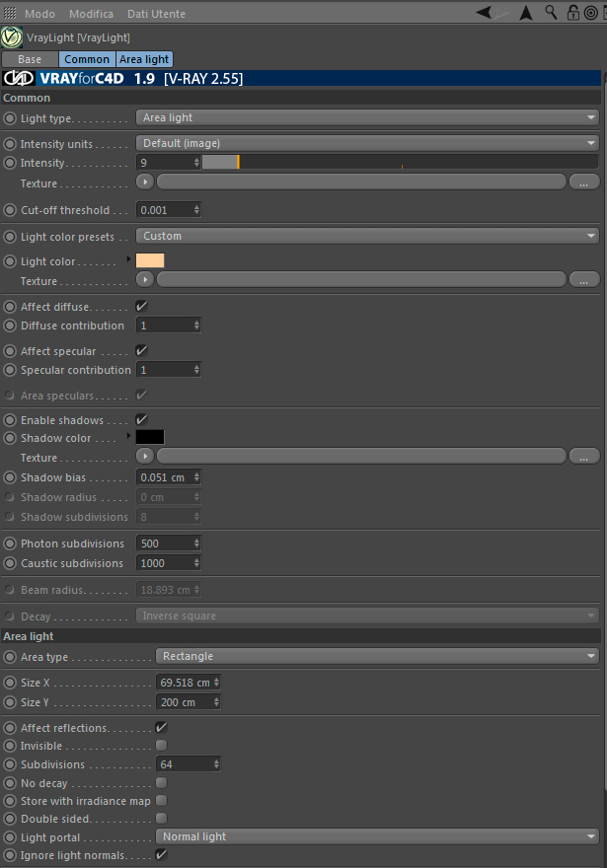This screenshot has width=607, height=868.
Task: Open the Area type Rectangle dropdown
Action: [x=378, y=656]
